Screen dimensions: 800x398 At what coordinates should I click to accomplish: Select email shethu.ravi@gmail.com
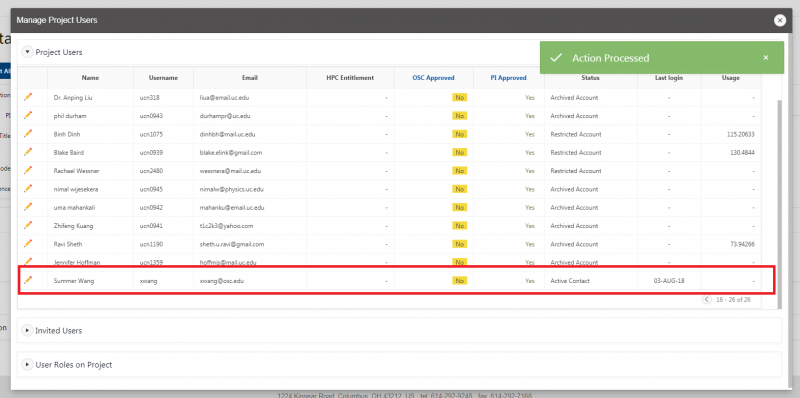click(x=232, y=244)
